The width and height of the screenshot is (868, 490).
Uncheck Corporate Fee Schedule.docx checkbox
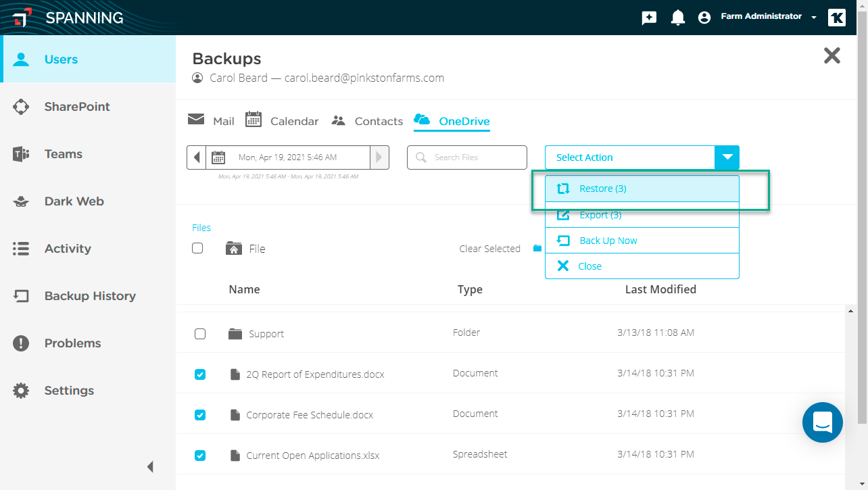tap(200, 415)
